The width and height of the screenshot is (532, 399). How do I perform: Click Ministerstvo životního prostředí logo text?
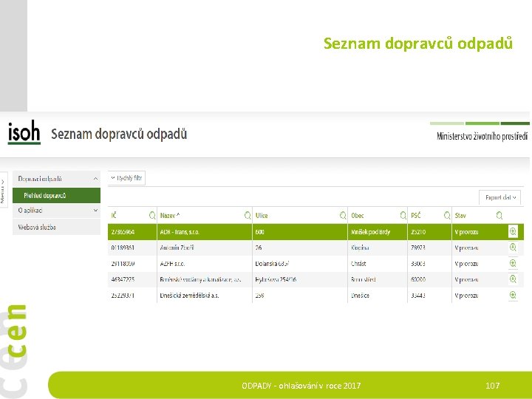pyautogui.click(x=482, y=137)
